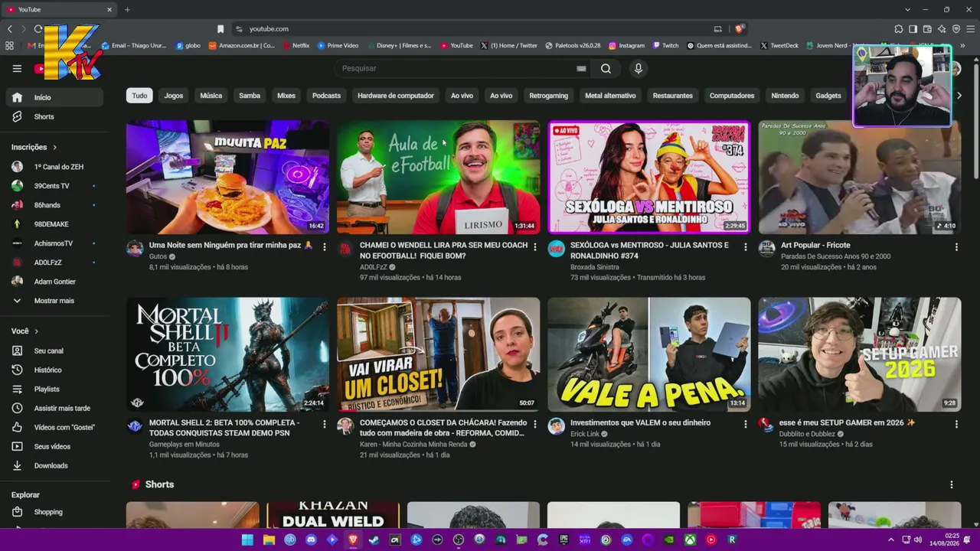Go to Início in the sidebar
The height and width of the screenshot is (551, 980).
(x=54, y=97)
